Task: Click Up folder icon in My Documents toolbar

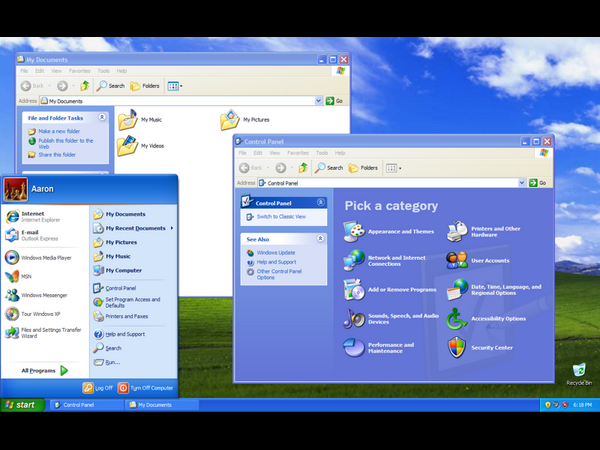Action: (85, 86)
